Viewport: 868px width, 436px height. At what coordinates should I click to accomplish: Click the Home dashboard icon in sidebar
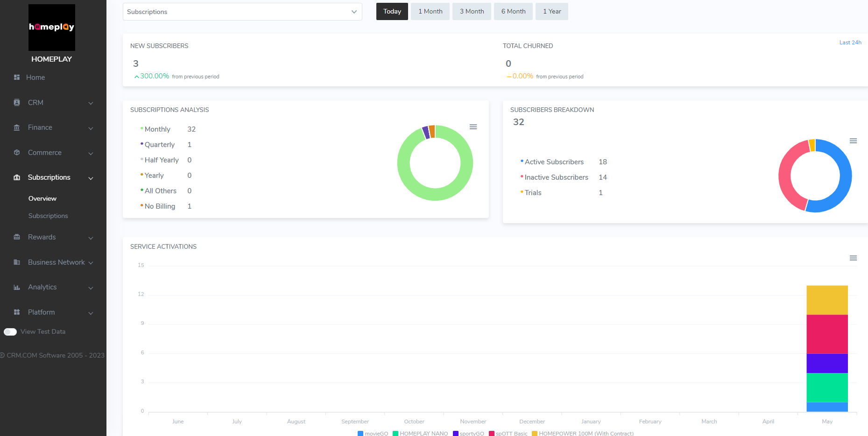click(x=17, y=77)
